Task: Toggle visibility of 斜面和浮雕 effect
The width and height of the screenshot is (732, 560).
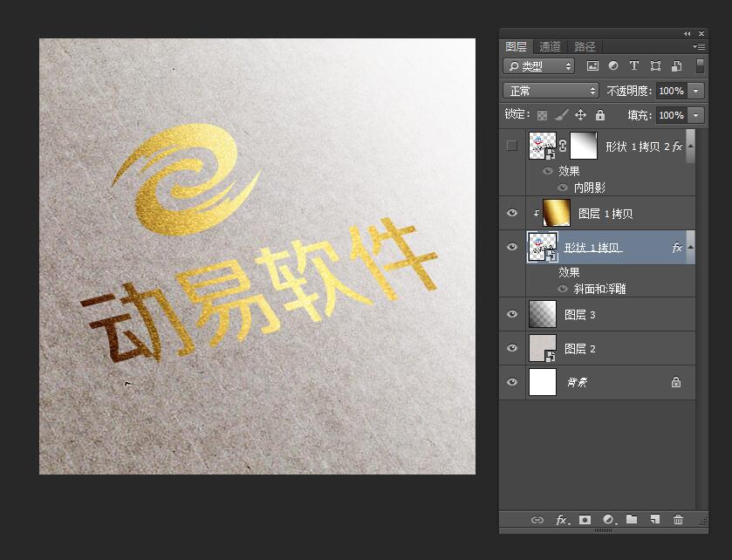Action: pyautogui.click(x=563, y=289)
